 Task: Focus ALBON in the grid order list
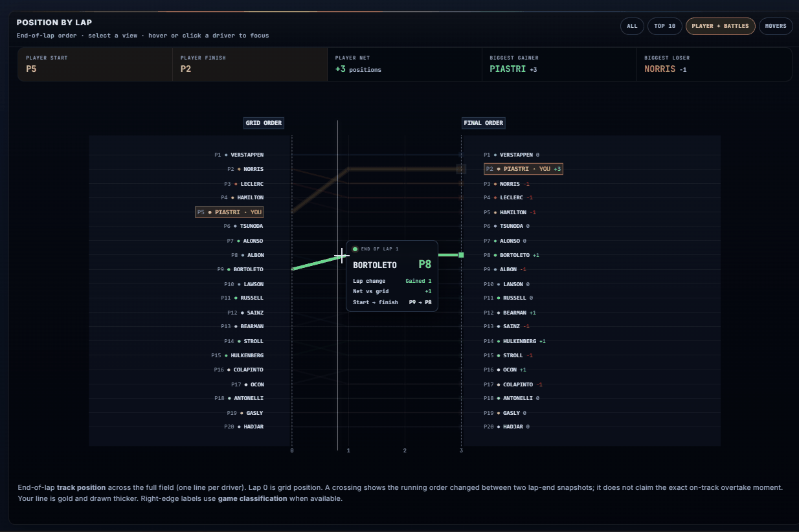click(247, 255)
